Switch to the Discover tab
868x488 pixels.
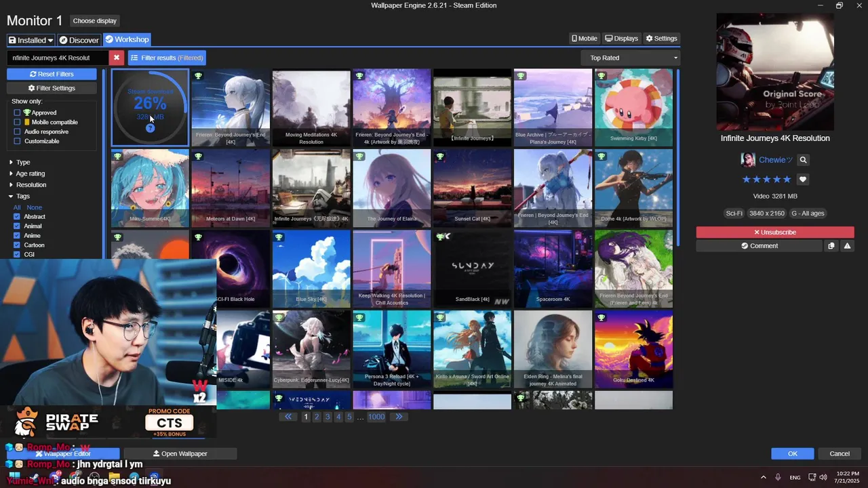79,40
